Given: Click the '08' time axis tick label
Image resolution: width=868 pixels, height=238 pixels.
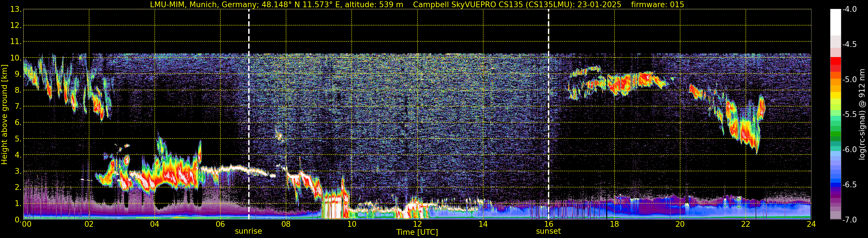Looking at the screenshot, I should (x=286, y=224).
